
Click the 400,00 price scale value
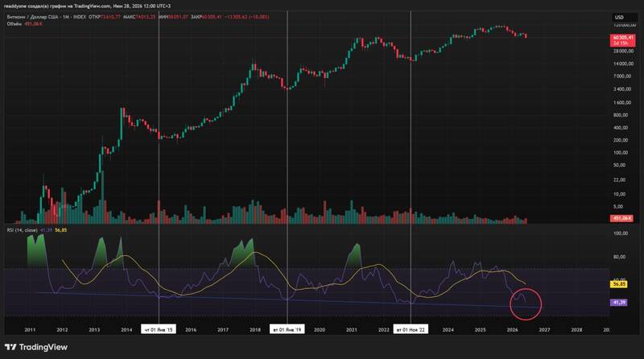(x=620, y=128)
